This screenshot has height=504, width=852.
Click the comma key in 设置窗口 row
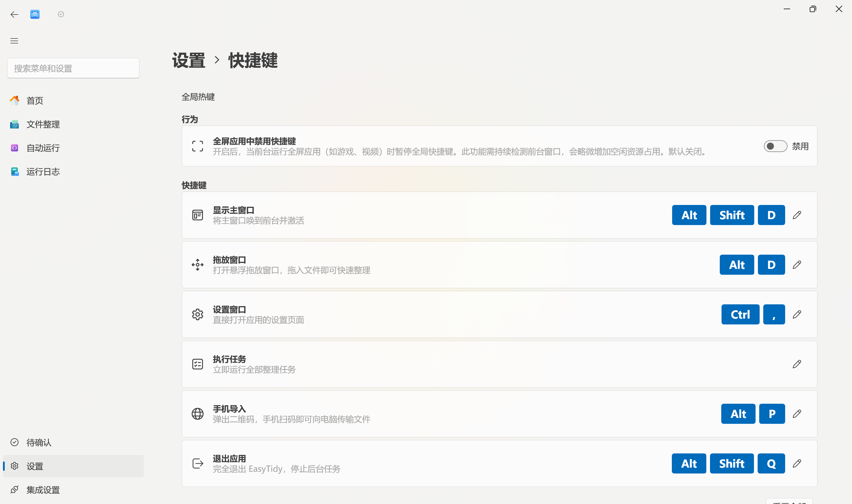774,314
